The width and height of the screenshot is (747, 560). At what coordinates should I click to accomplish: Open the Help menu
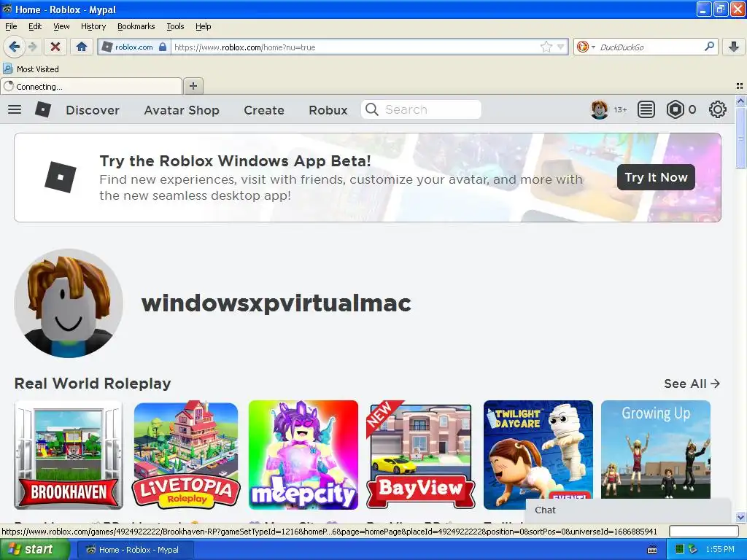(204, 26)
